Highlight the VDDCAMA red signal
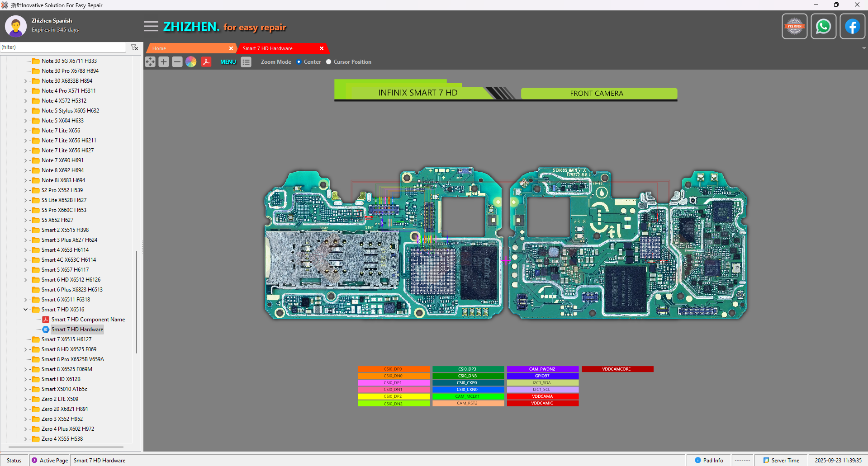The width and height of the screenshot is (868, 466). (543, 396)
